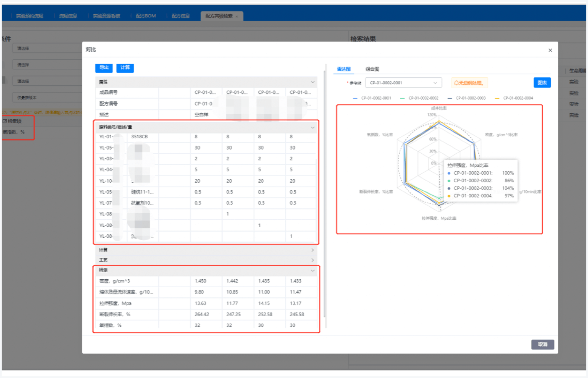Switch to the 组合图 tab
The height and width of the screenshot is (378, 588).
pos(372,69)
